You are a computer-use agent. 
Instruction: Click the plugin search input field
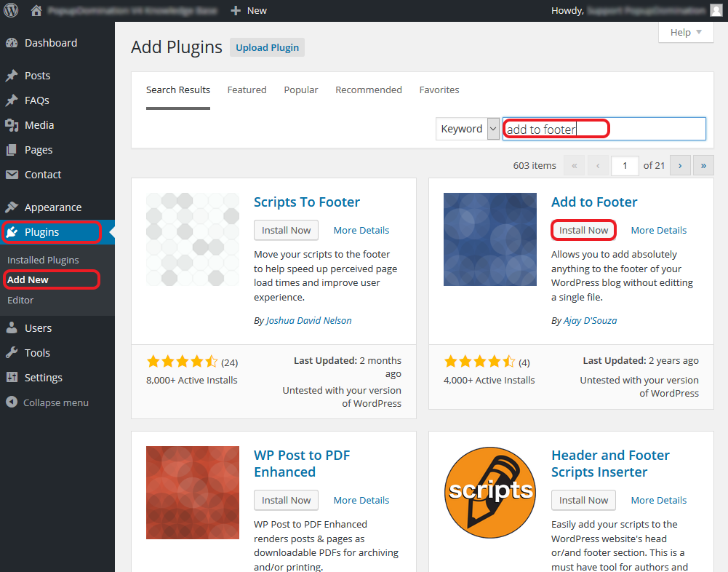pos(604,129)
